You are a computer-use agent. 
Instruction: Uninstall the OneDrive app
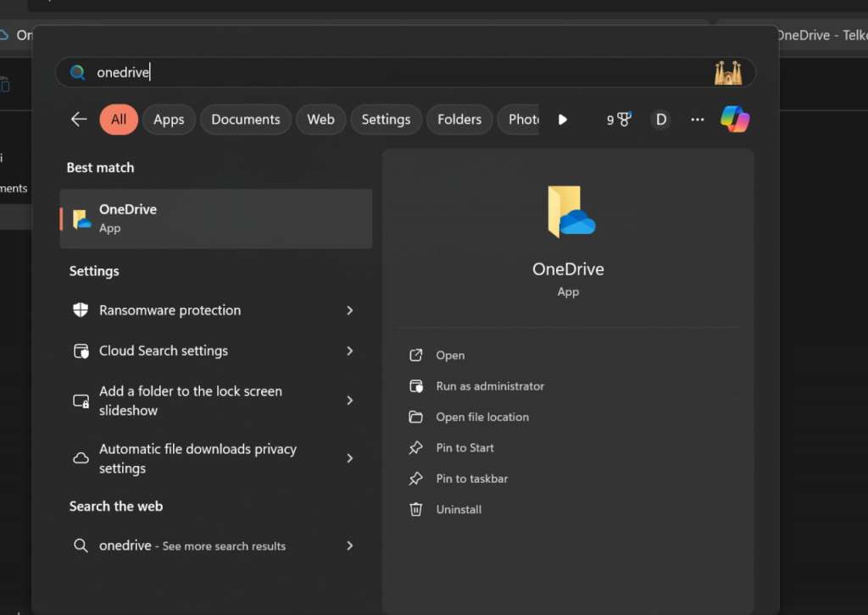tap(459, 509)
